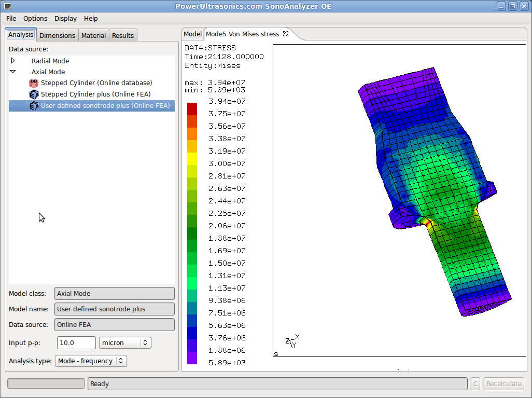This screenshot has width=532, height=398.
Task: Click the red 3.94e+07 legend color
Action: coord(192,109)
